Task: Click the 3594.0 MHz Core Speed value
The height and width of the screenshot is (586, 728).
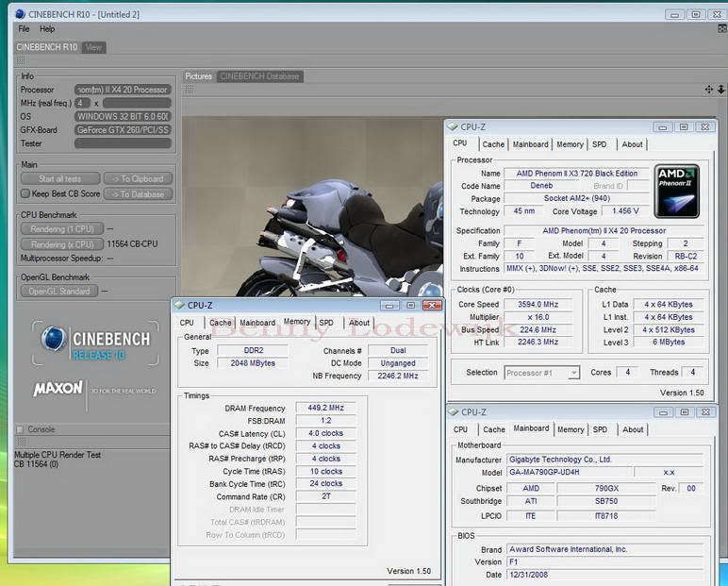Action: pyautogui.click(x=538, y=305)
